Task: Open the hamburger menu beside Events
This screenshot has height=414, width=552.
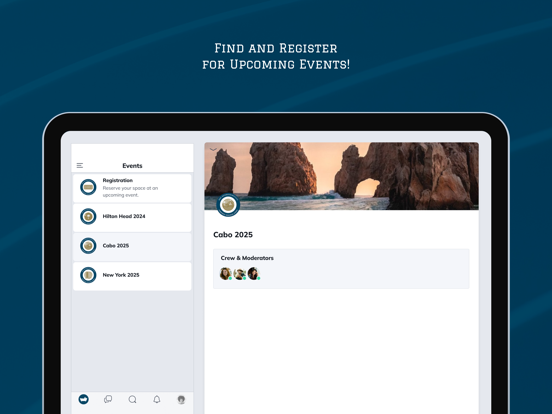Action: [80, 165]
